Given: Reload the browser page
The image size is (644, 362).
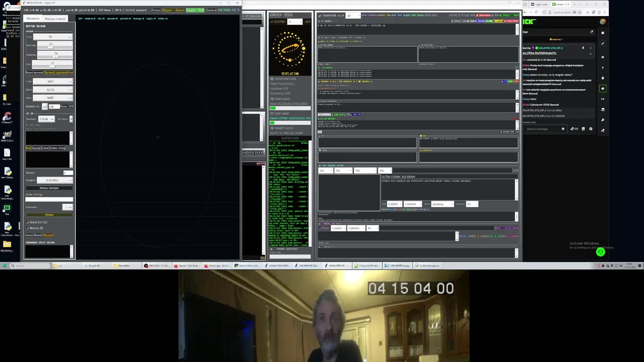Looking at the screenshot, I should 536,12.
